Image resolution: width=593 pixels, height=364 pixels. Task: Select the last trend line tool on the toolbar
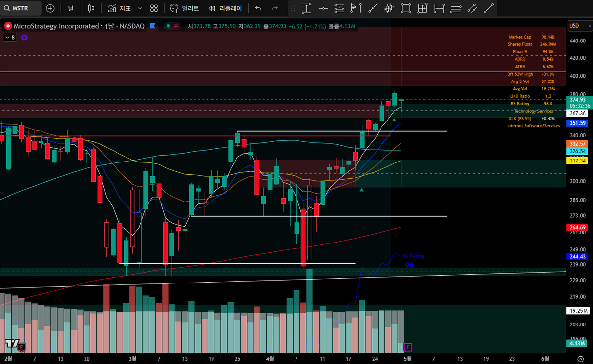pos(489,8)
